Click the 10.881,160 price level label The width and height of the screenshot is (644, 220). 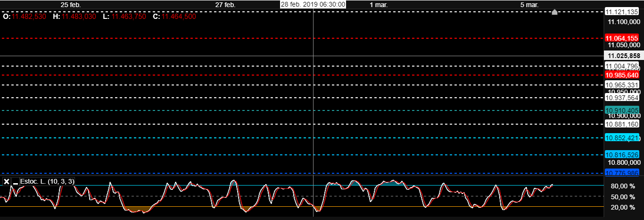click(x=622, y=125)
